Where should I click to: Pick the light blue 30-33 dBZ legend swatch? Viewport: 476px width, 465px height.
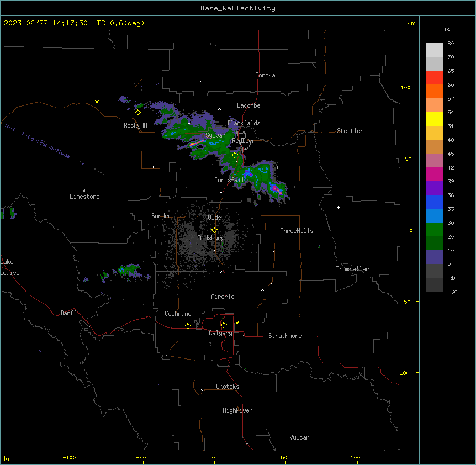point(434,215)
